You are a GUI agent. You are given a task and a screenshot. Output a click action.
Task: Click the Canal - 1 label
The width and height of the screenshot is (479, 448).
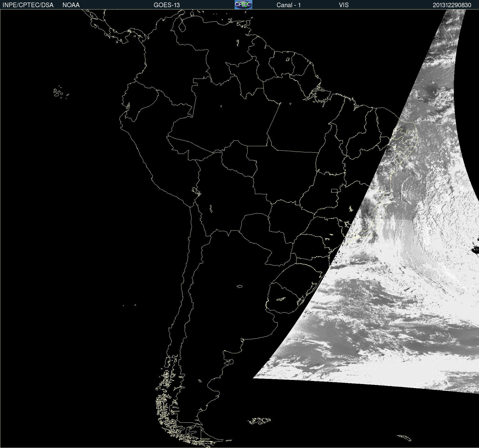pos(289,5)
